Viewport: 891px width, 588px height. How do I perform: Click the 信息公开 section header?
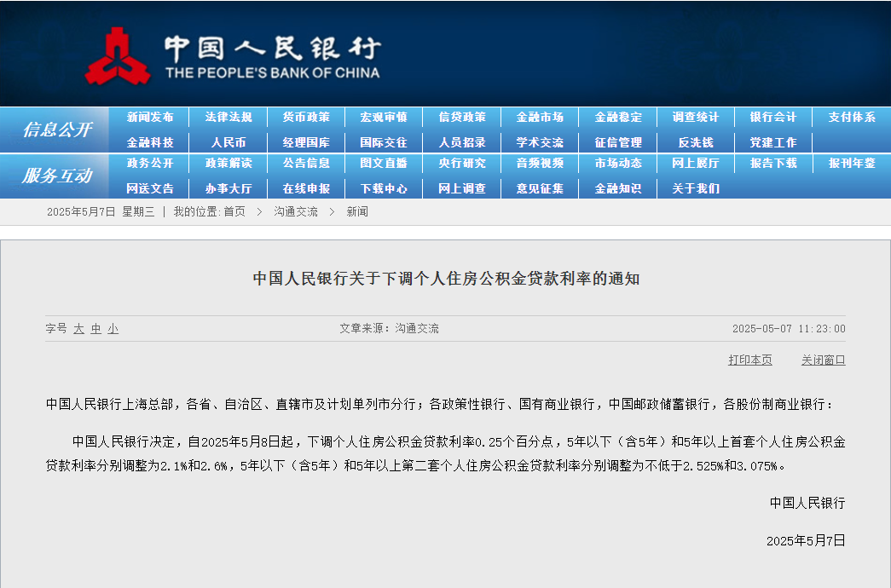click(57, 130)
